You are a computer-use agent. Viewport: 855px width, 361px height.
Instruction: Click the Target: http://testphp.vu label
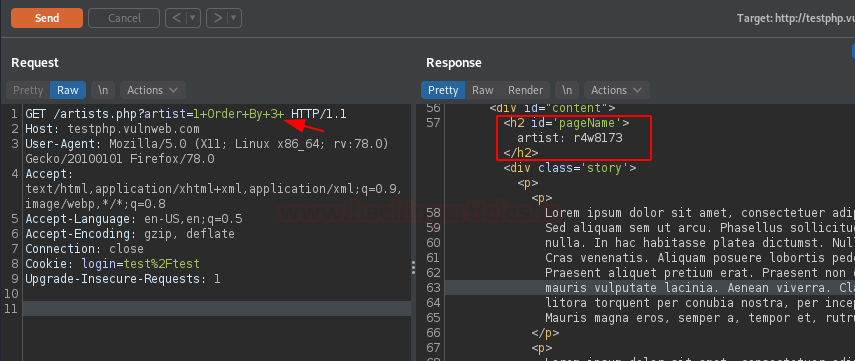click(x=796, y=18)
